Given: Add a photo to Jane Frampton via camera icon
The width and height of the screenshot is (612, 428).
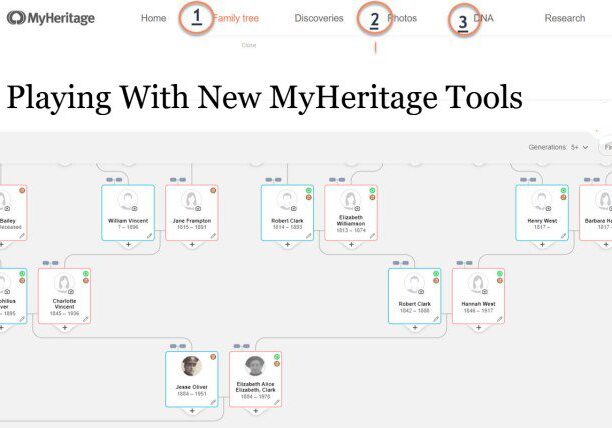Looking at the screenshot, I should 198,208.
